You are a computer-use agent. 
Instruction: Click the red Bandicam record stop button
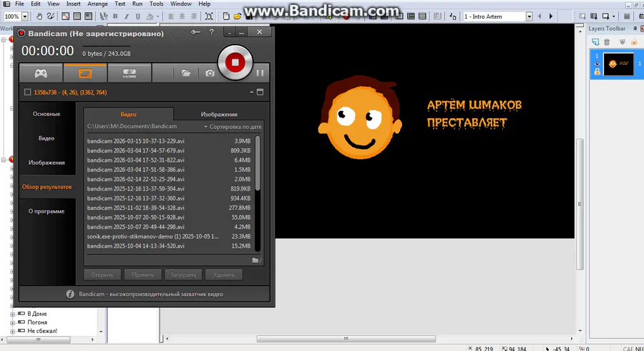(x=235, y=62)
